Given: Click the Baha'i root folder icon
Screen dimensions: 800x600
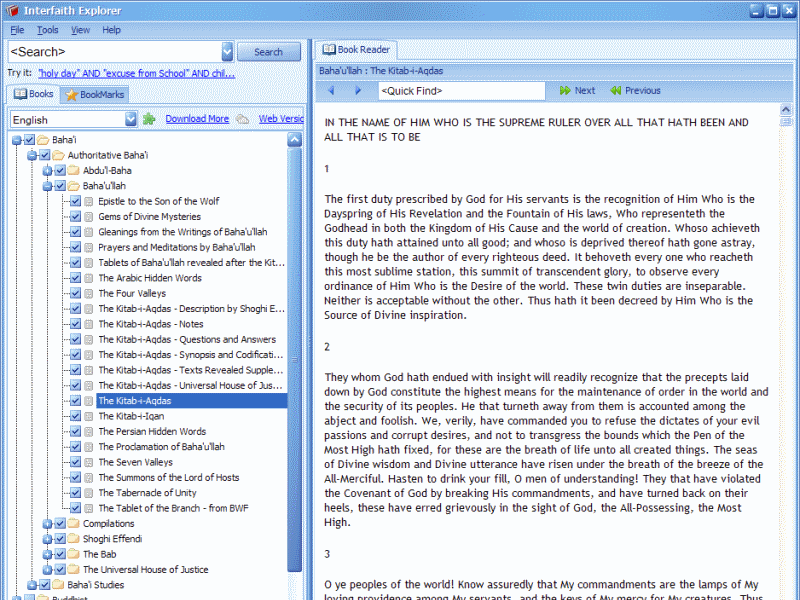Looking at the screenshot, I should (x=43, y=140).
